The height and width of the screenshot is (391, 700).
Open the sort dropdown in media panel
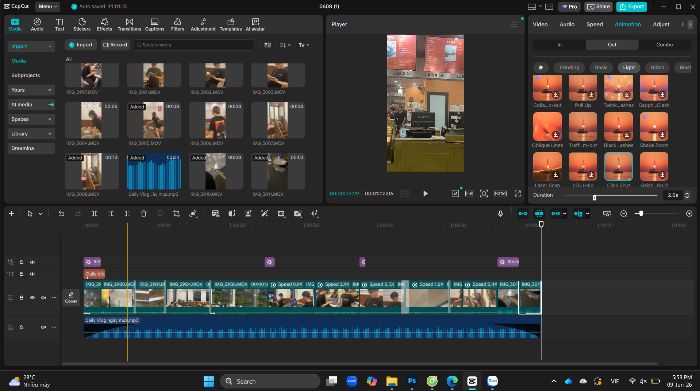pos(285,45)
